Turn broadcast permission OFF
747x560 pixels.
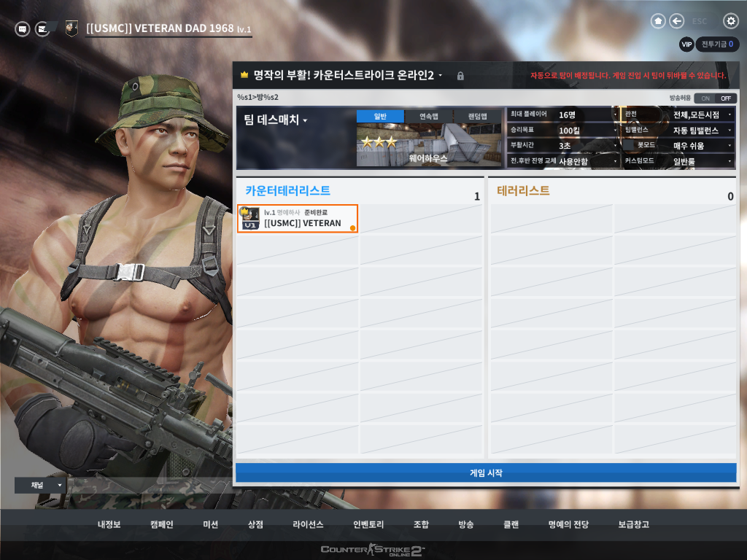pos(726,98)
